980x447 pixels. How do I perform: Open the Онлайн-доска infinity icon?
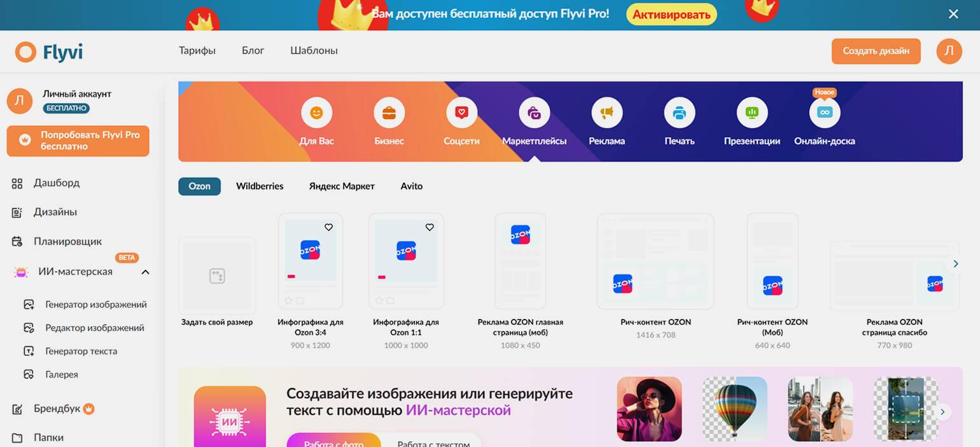[824, 113]
